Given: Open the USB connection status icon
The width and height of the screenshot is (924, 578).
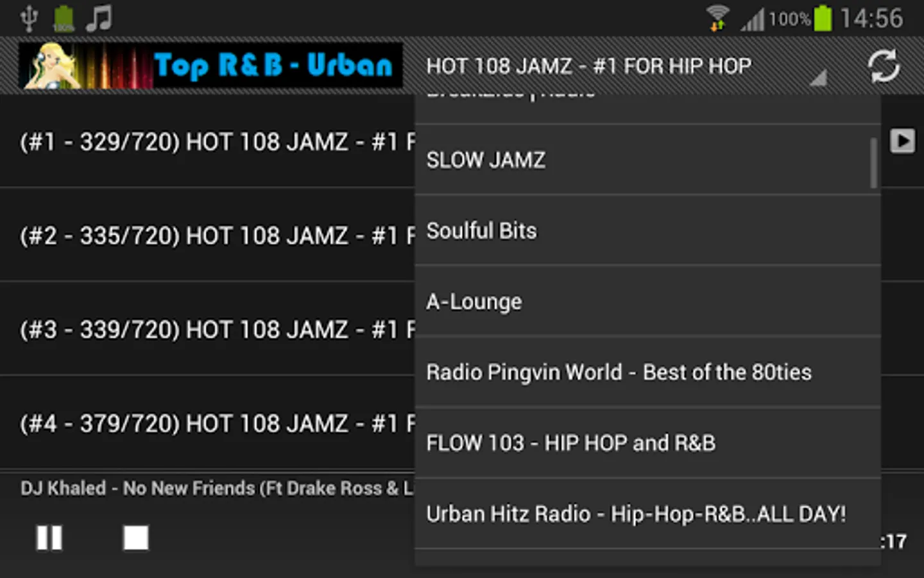Looking at the screenshot, I should pyautogui.click(x=29, y=18).
